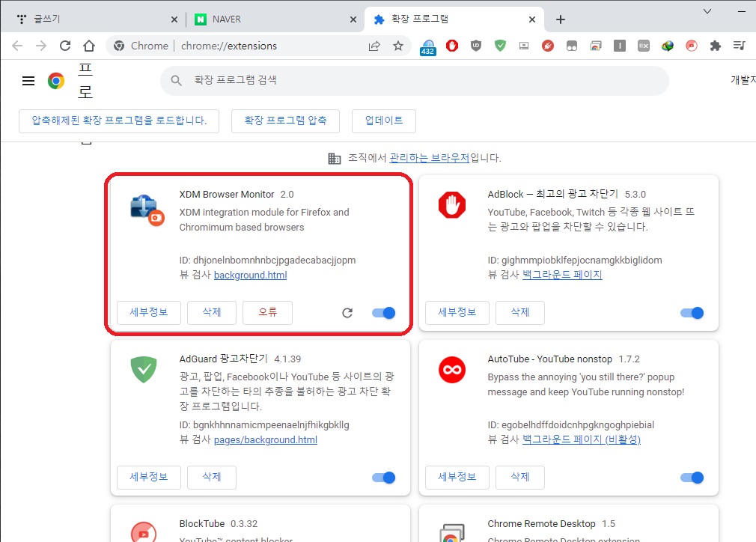Go forward with the browser forward arrow

(41, 46)
